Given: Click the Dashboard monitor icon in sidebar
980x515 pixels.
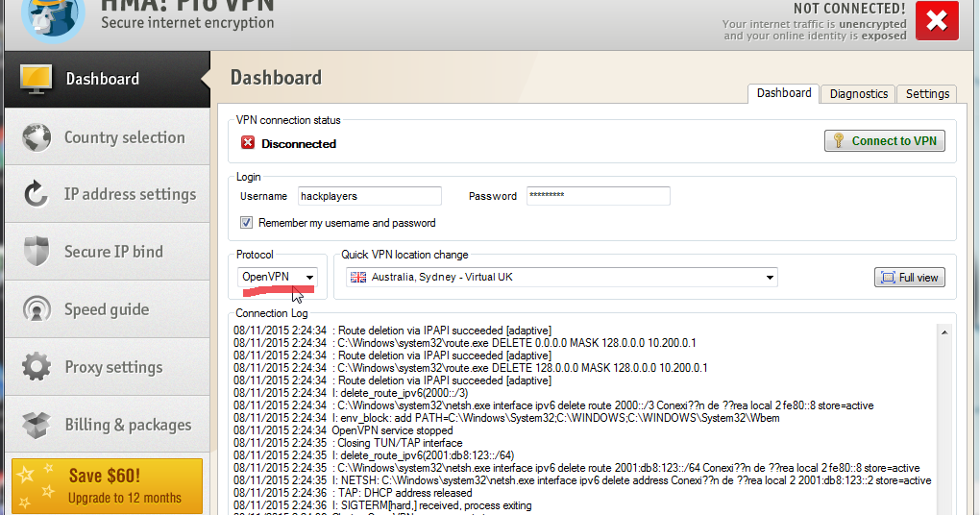Looking at the screenshot, I should (36, 80).
